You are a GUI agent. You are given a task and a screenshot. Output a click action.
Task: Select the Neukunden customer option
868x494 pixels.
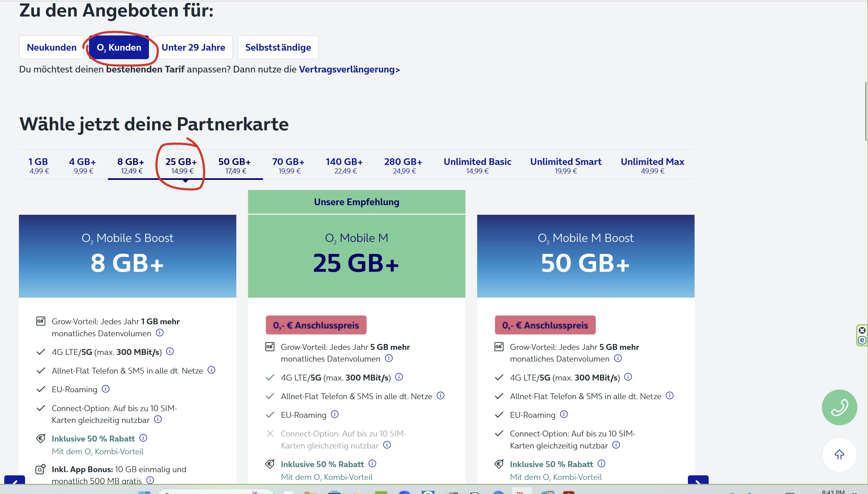tap(52, 47)
